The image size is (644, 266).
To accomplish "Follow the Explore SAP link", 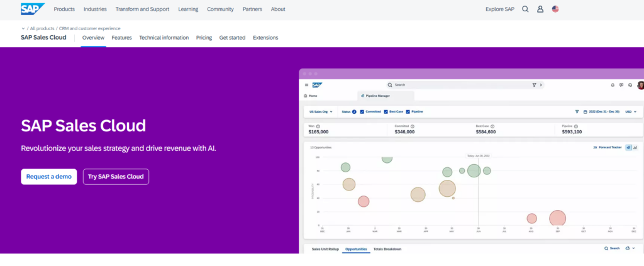I will 500,9.
